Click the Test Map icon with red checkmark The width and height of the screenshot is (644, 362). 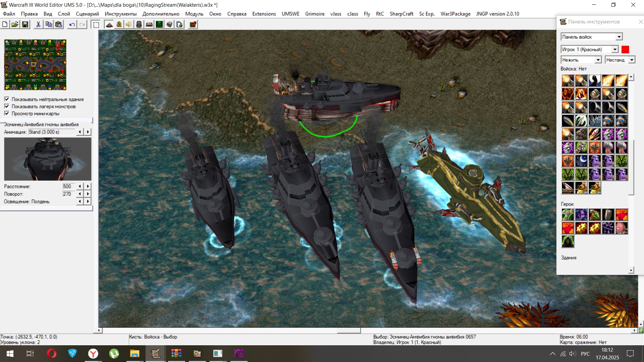tap(193, 24)
